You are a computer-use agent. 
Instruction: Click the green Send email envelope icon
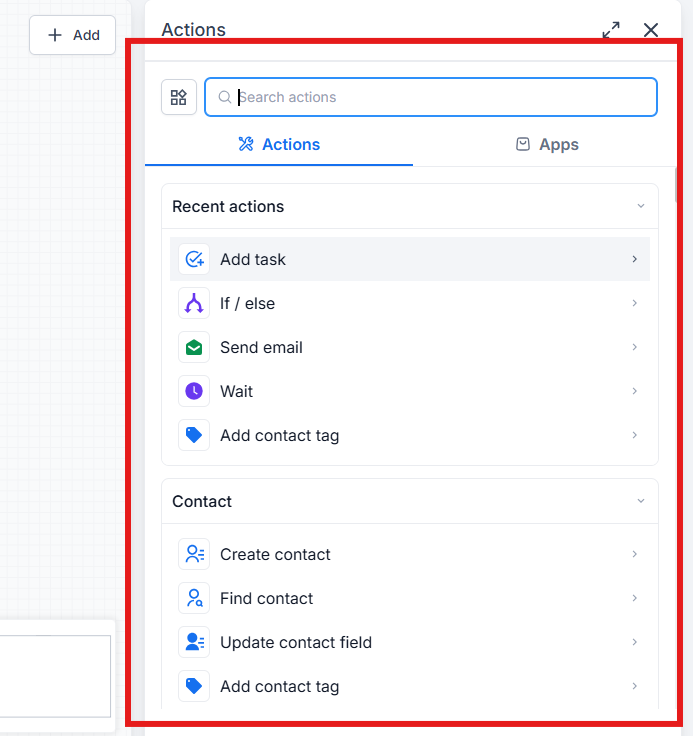194,347
